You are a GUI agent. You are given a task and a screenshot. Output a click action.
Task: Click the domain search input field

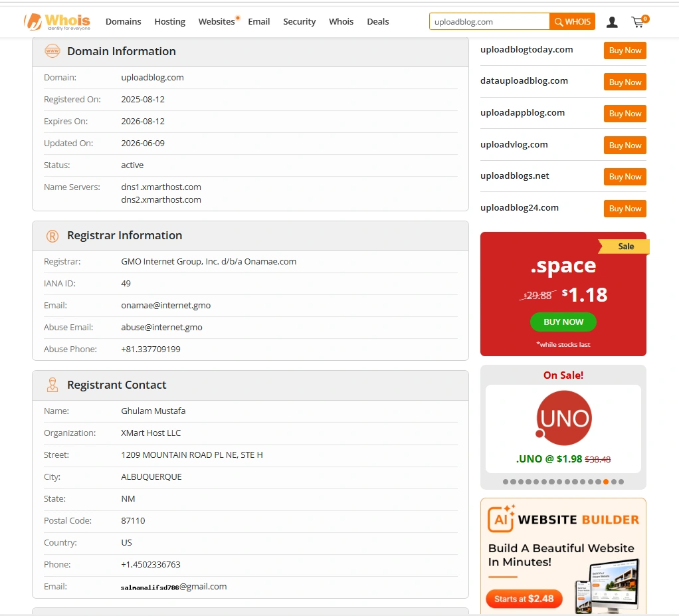[x=490, y=22]
